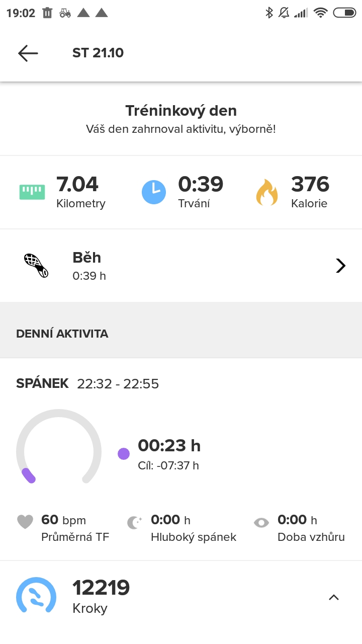Tap the eye icon for Doba vzhůru

[261, 523]
